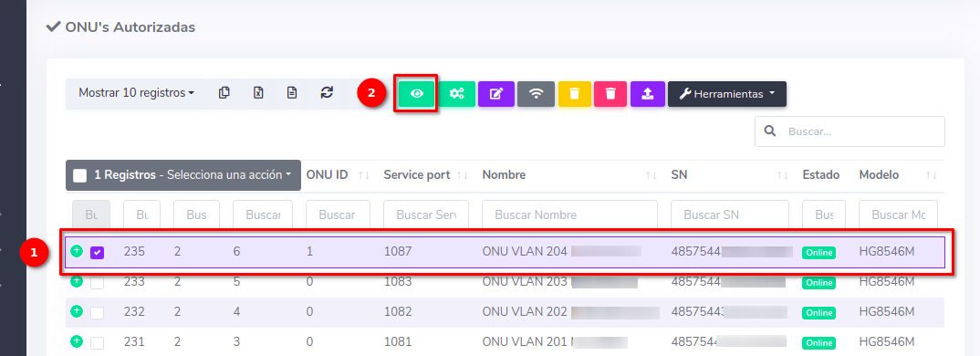This screenshot has width=980, height=356.
Task: Click the purple edit pencil button
Action: pos(496,94)
